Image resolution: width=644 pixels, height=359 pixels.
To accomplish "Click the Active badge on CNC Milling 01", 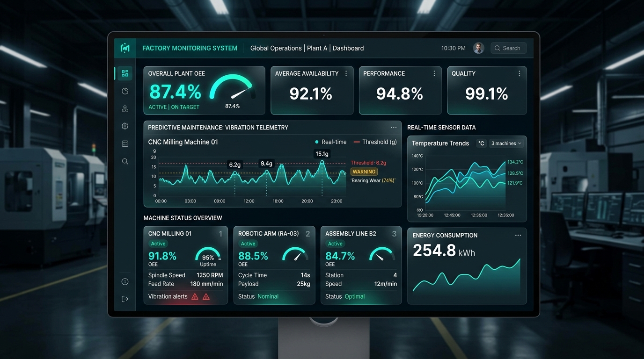I will click(x=158, y=244).
